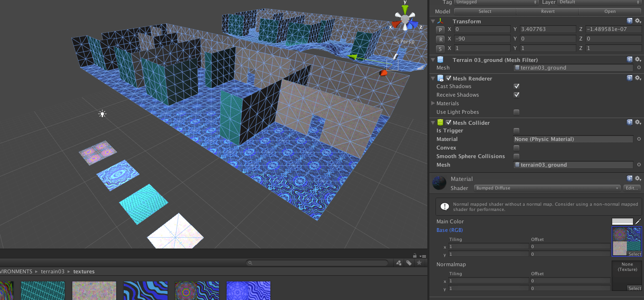Image resolution: width=644 pixels, height=300 pixels.
Task: Click the Mesh Filter component icon
Action: pos(440,60)
